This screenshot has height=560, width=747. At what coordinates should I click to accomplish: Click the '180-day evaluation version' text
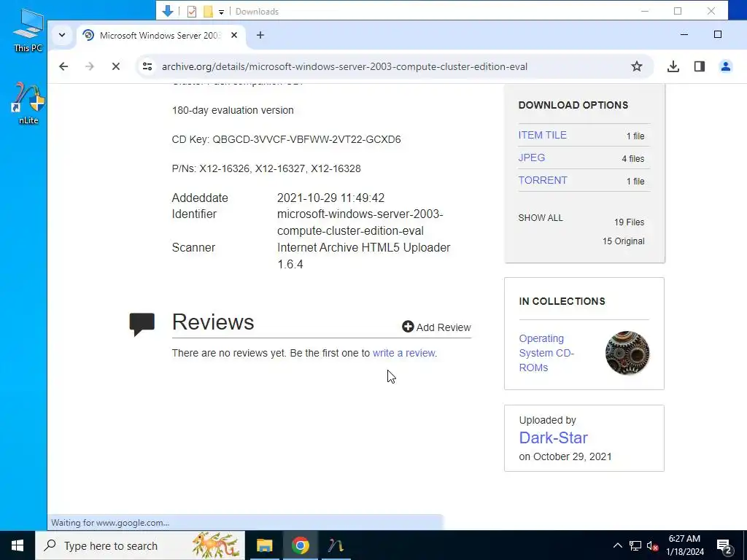(x=233, y=111)
